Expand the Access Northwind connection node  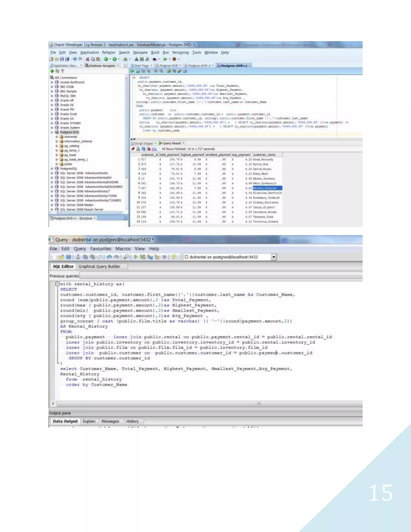click(x=52, y=82)
